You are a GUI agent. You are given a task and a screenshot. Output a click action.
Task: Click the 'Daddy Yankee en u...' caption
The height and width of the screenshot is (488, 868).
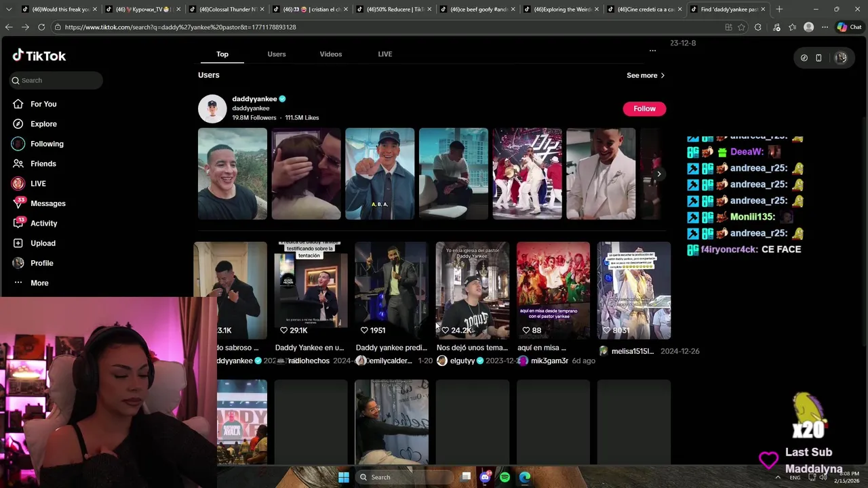pos(309,348)
